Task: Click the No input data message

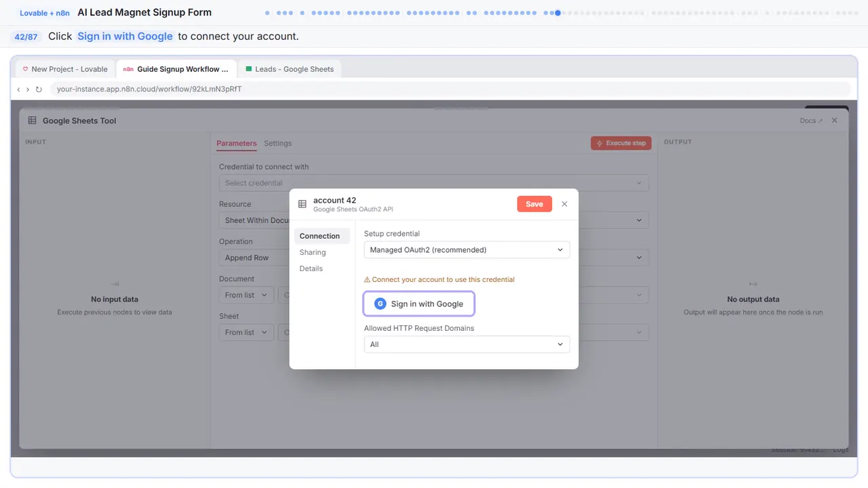Action: [x=115, y=299]
